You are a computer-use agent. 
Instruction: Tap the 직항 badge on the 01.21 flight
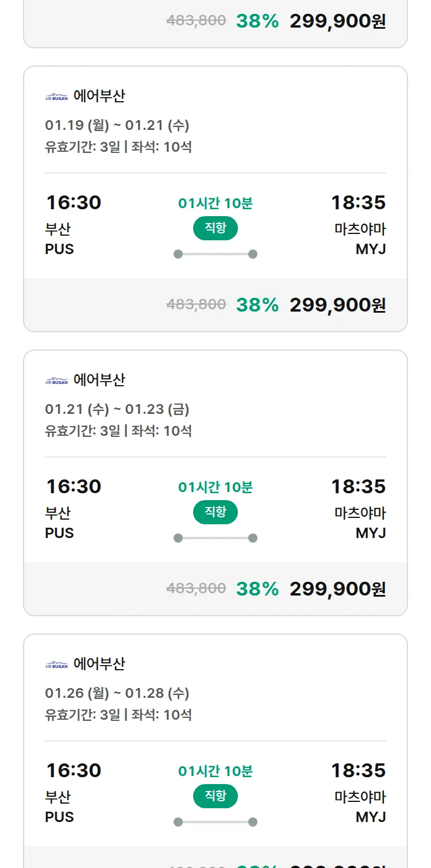(215, 512)
